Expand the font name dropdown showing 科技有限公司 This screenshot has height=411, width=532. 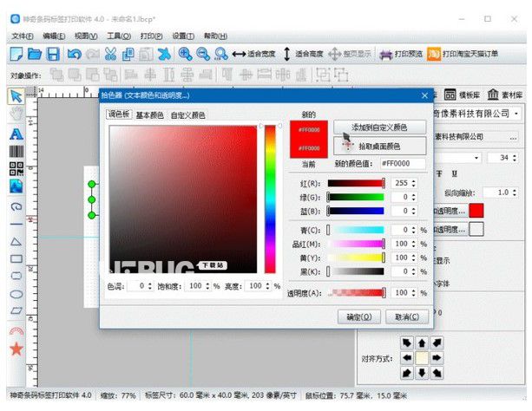click(x=516, y=114)
